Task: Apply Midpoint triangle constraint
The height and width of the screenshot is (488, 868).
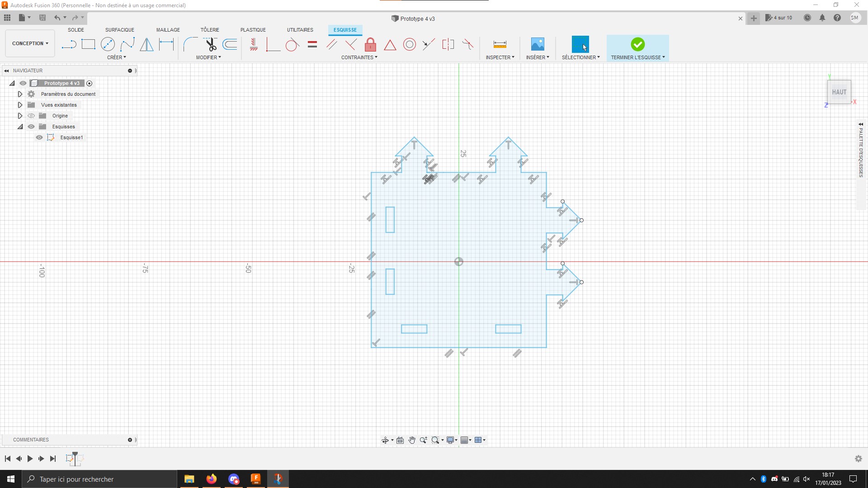Action: click(390, 45)
